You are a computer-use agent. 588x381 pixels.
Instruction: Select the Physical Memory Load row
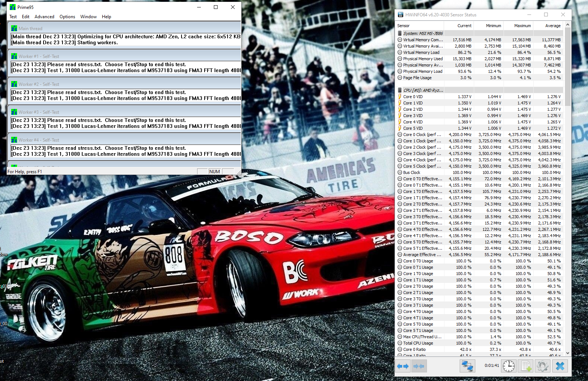pos(479,71)
